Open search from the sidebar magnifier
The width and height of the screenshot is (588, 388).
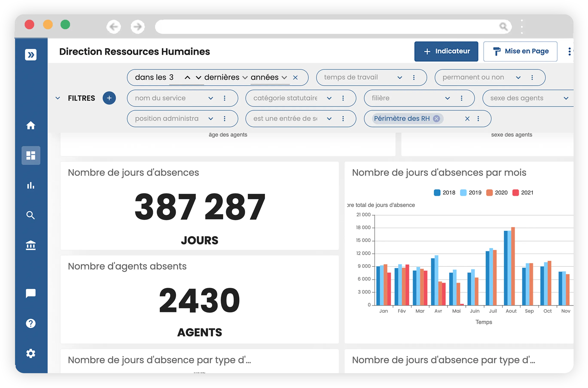31,215
